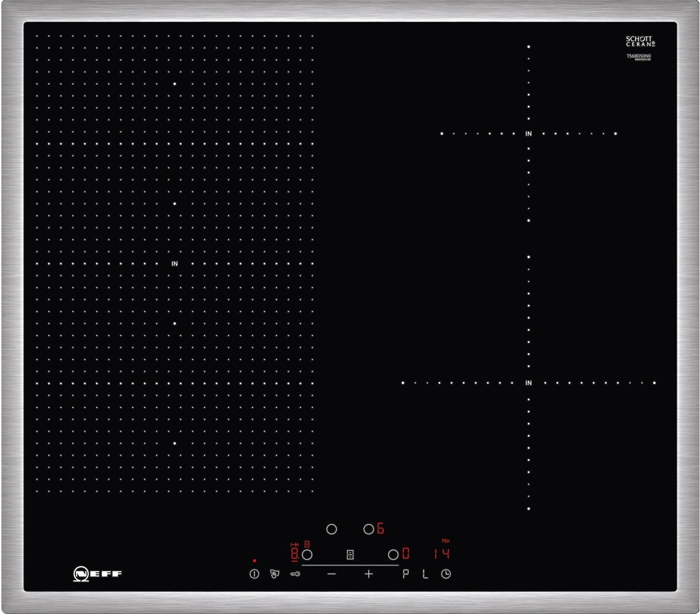Tap the main power on/off symbol

click(254, 574)
